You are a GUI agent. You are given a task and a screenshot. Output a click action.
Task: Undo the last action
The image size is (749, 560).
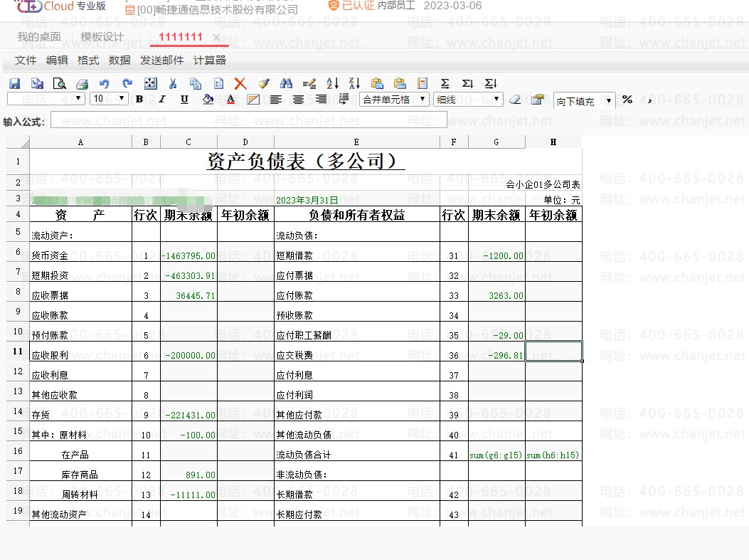(104, 84)
